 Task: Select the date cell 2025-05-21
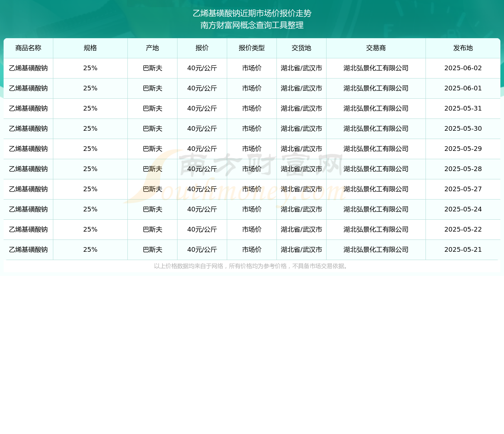(x=463, y=250)
